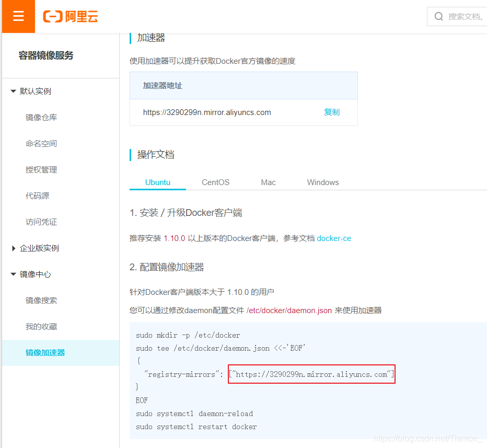Screen dimensions: 487x448
Task: Click the 'sudo tee /etc/docker/daemon.json' line
Action: point(221,348)
